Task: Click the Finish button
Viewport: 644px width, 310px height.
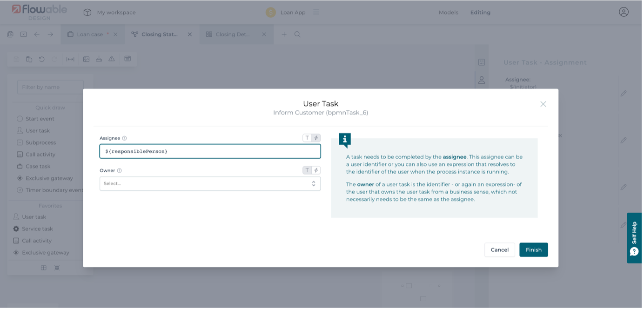Action: (533, 250)
